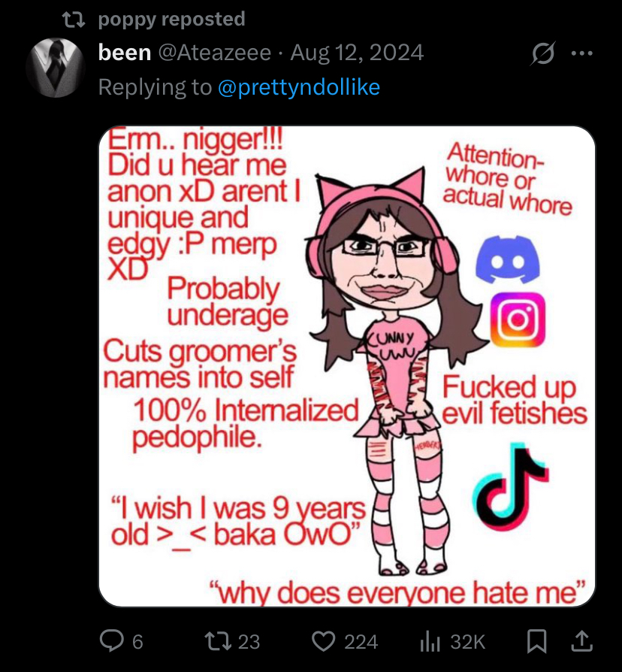
Task: Open the "poppy reposted" link
Action: click(x=171, y=20)
